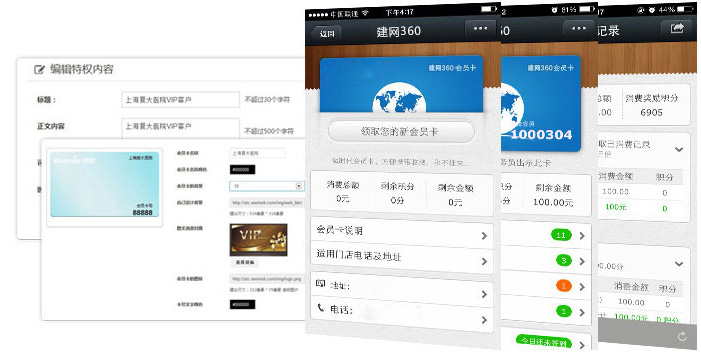Image resolution: width=701 pixels, height=360 pixels.
Task: Open the 会员卡说明 row
Action: [x=401, y=233]
